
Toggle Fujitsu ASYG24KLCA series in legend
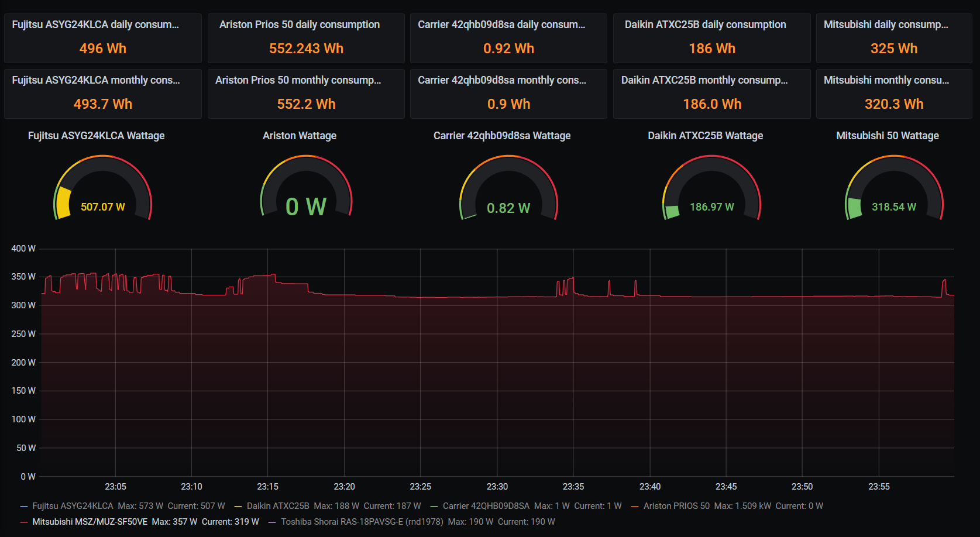73,506
